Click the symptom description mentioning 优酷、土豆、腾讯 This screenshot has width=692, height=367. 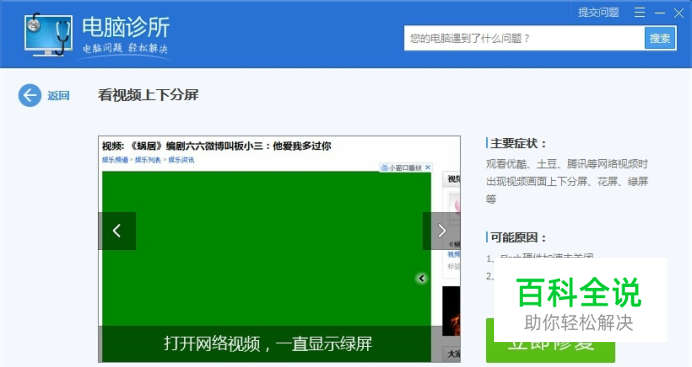[x=567, y=181]
